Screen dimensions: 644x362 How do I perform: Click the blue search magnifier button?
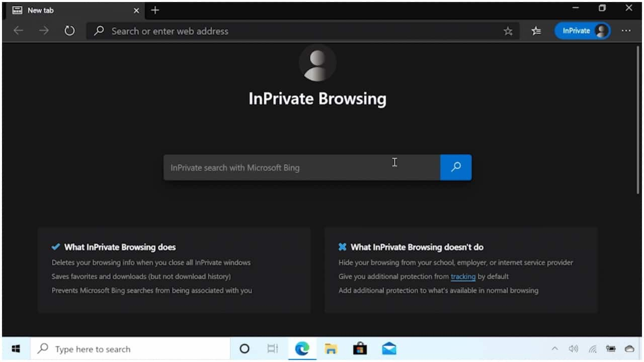[x=456, y=167]
